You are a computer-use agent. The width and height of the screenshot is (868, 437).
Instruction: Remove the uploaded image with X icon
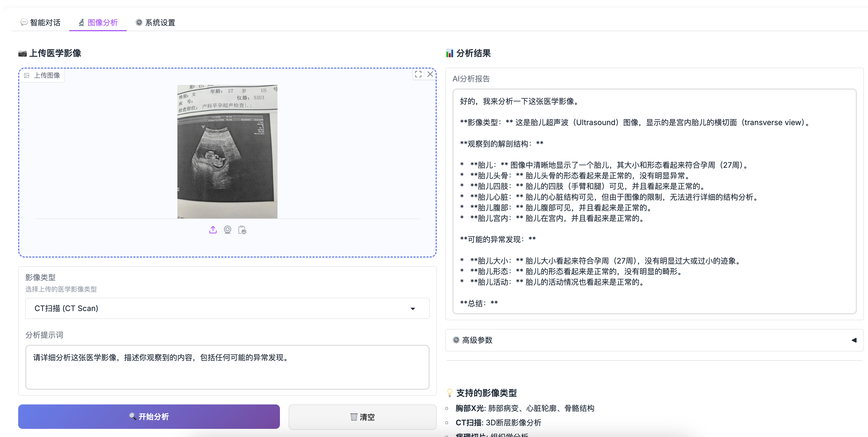[430, 74]
